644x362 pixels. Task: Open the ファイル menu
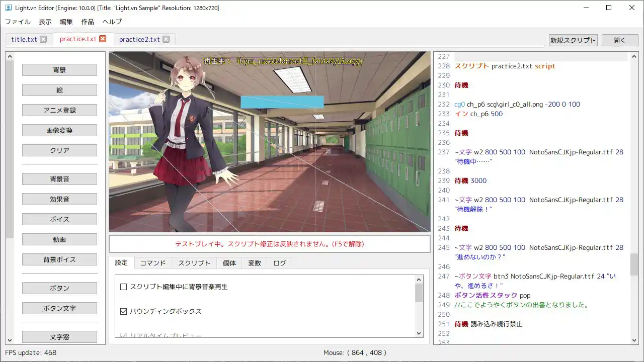click(18, 22)
